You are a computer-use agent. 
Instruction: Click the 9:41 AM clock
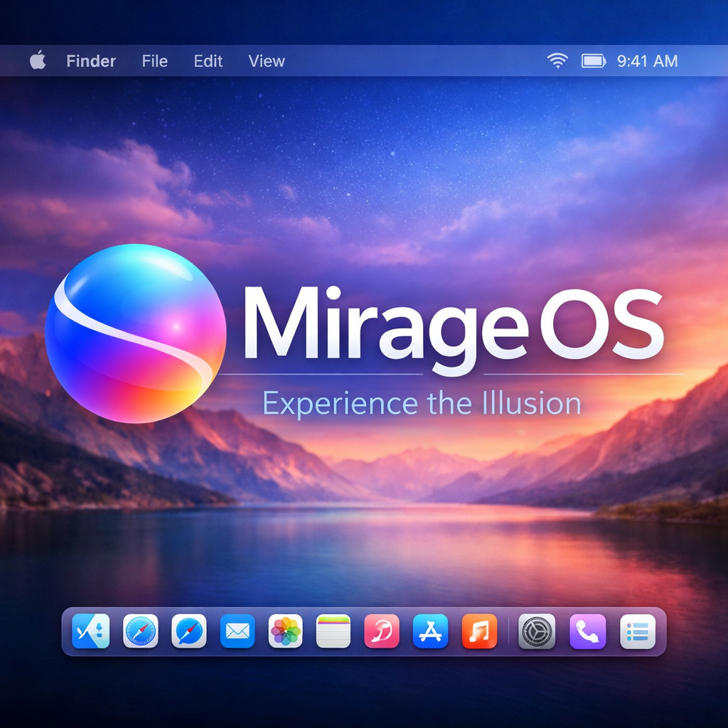[x=647, y=61]
